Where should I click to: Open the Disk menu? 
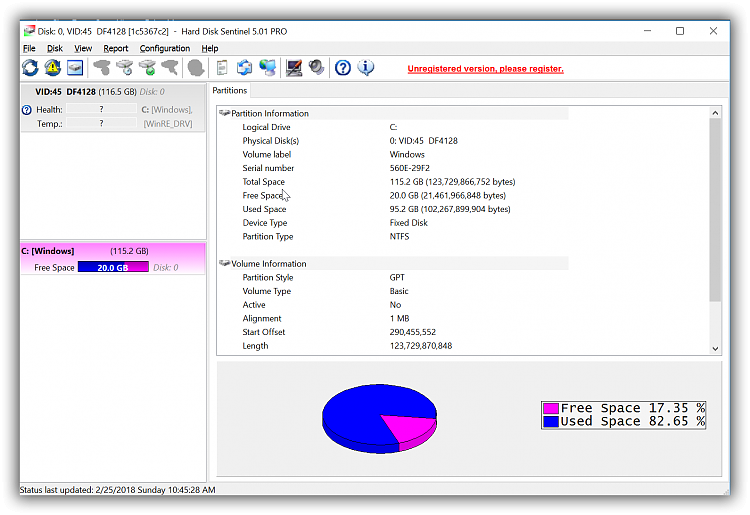coord(55,48)
